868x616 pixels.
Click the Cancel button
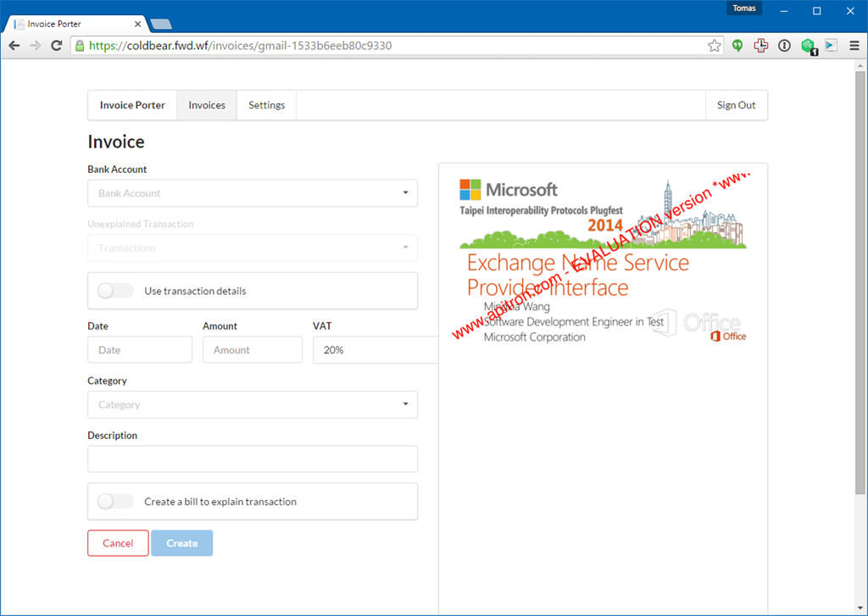click(118, 543)
